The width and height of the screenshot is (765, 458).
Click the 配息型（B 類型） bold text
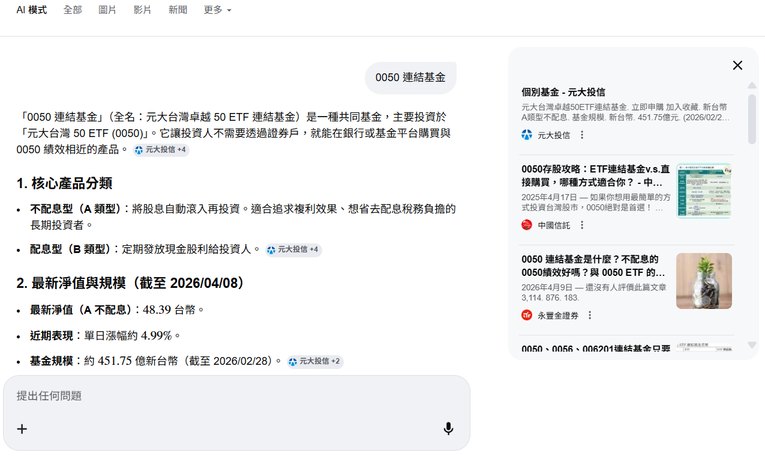click(x=71, y=249)
